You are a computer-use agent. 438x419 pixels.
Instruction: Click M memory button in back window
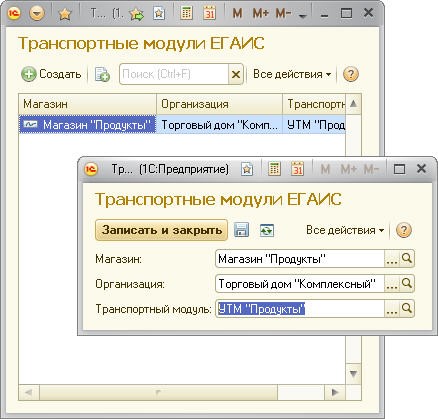(x=237, y=14)
